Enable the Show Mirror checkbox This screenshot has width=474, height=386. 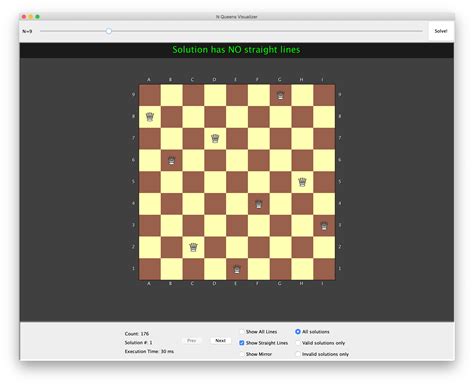point(242,354)
